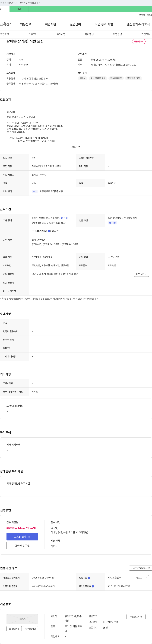The width and height of the screenshot is (152, 644).
Task: Click the 고용24 입사지원 button
Action: 22,537
